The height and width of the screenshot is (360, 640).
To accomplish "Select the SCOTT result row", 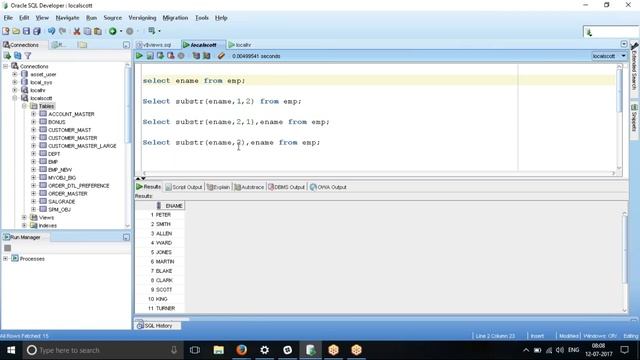I will click(164, 290).
